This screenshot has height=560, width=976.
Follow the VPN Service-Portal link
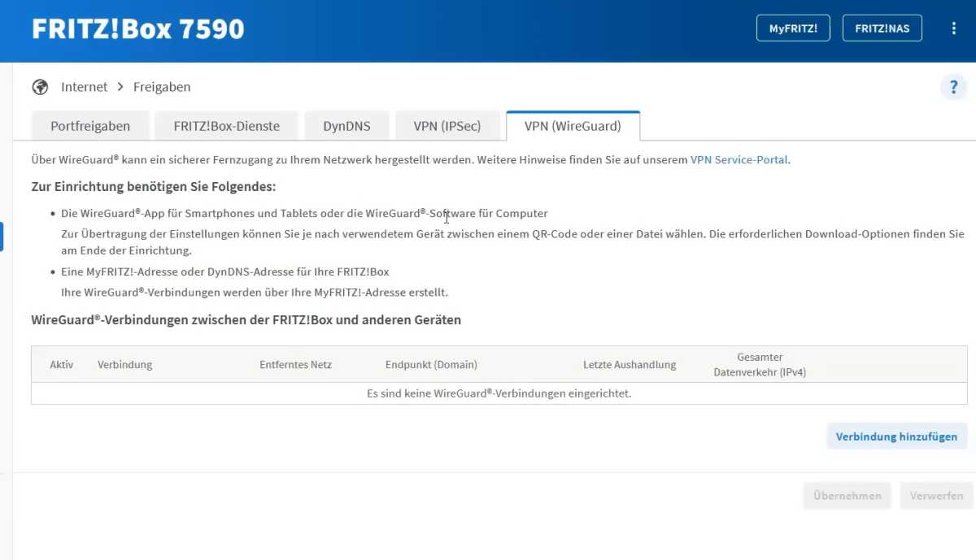pyautogui.click(x=739, y=160)
